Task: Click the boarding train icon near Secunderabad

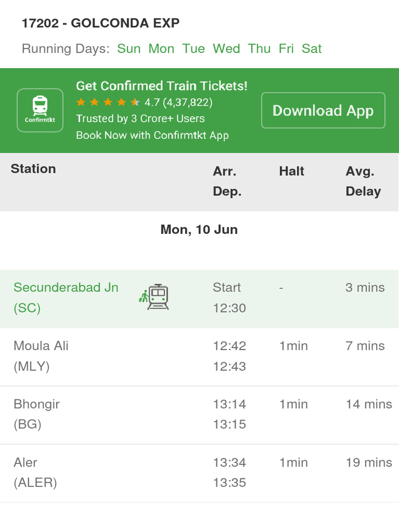Action: pos(154,297)
